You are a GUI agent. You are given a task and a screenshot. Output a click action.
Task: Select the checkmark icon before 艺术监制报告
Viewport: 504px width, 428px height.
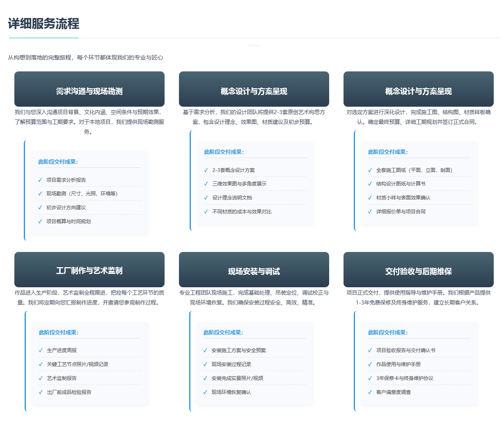tap(41, 378)
